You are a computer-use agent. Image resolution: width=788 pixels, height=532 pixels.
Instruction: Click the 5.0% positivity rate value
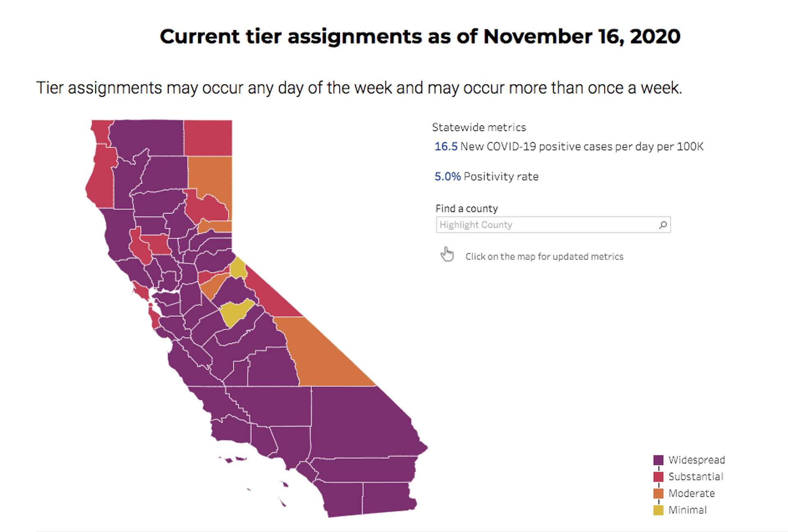447,176
